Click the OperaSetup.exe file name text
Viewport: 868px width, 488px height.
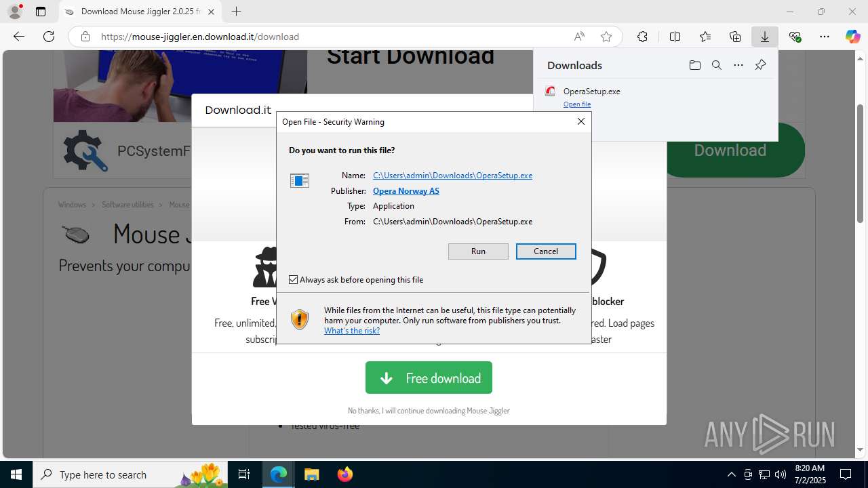(591, 91)
